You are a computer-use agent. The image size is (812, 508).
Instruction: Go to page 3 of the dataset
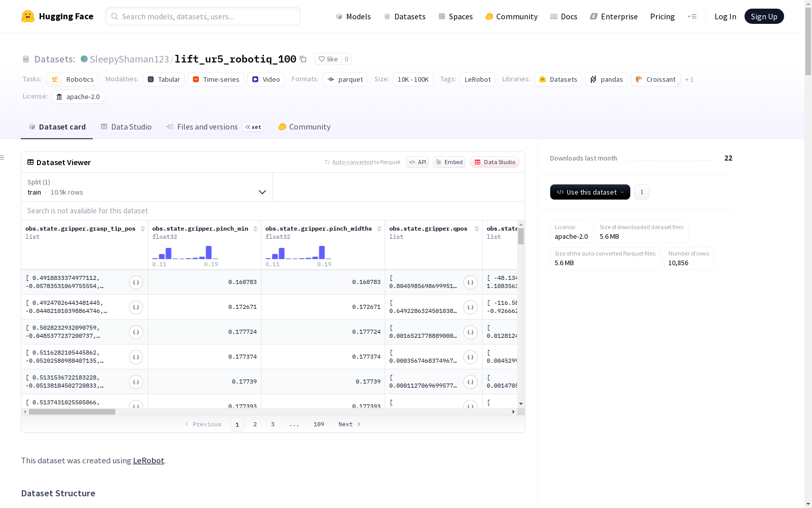[x=273, y=424]
